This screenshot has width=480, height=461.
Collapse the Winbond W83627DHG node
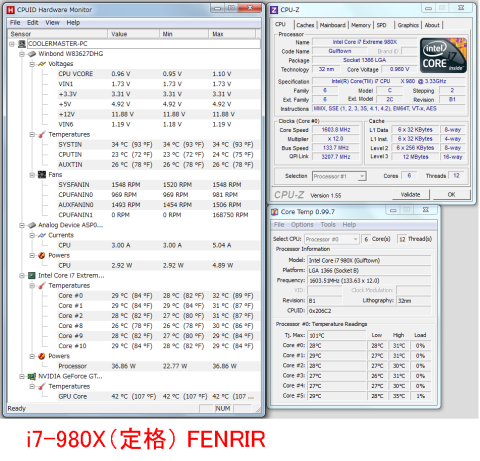pos(22,54)
